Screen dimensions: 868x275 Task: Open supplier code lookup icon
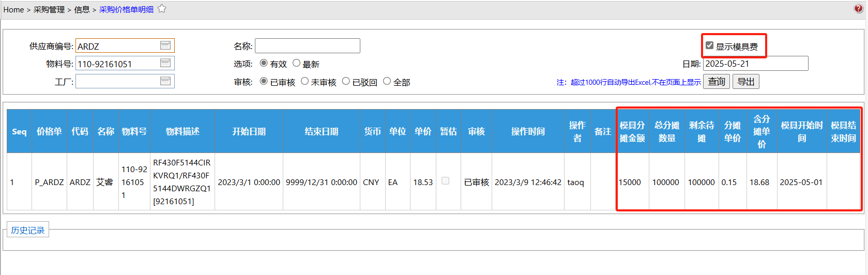pyautogui.click(x=165, y=46)
